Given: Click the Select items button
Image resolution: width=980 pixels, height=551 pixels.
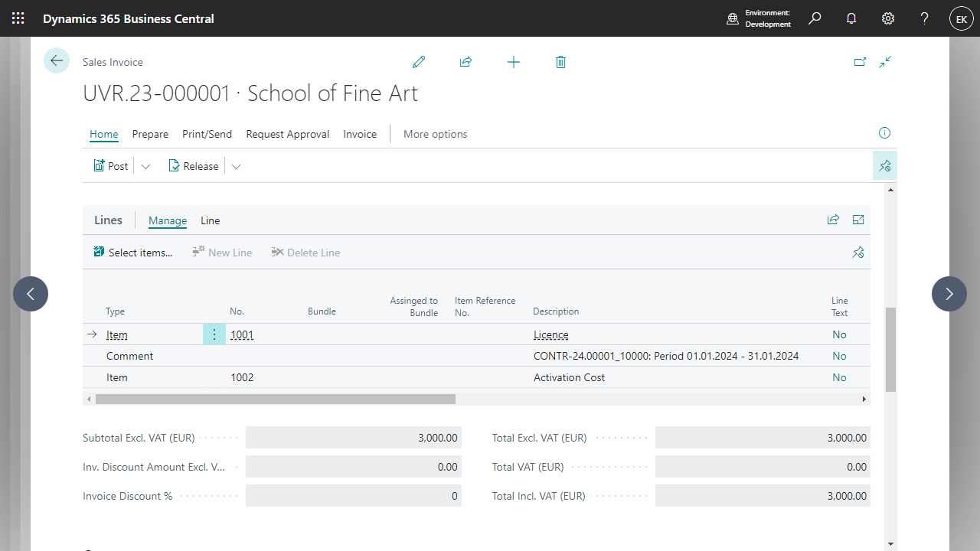Looking at the screenshot, I should click(x=132, y=253).
